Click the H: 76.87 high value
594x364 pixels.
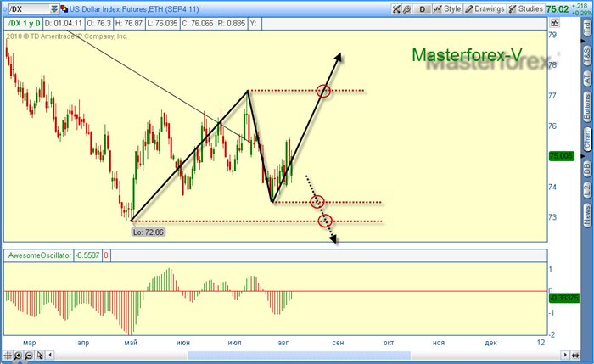pyautogui.click(x=129, y=24)
